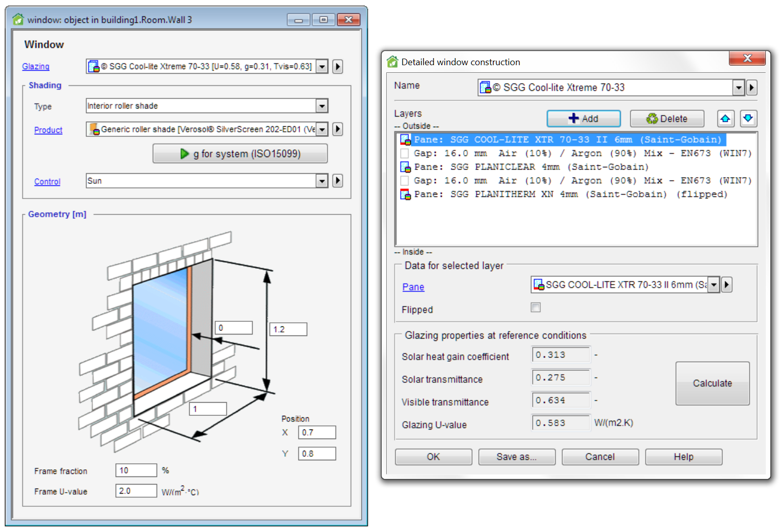The width and height of the screenshot is (781, 532).
Task: Run g for system (ISO15099) calculation
Action: tap(240, 154)
